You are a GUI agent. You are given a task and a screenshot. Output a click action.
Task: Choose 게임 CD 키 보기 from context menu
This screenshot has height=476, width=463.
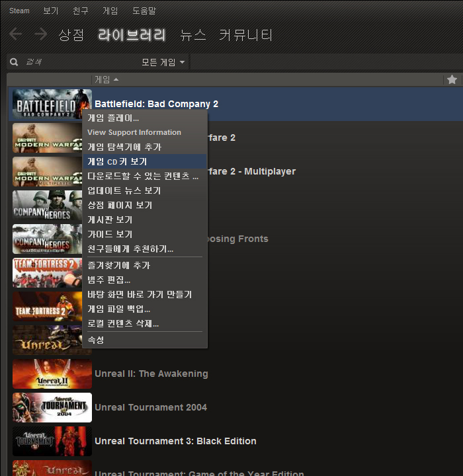tap(117, 161)
